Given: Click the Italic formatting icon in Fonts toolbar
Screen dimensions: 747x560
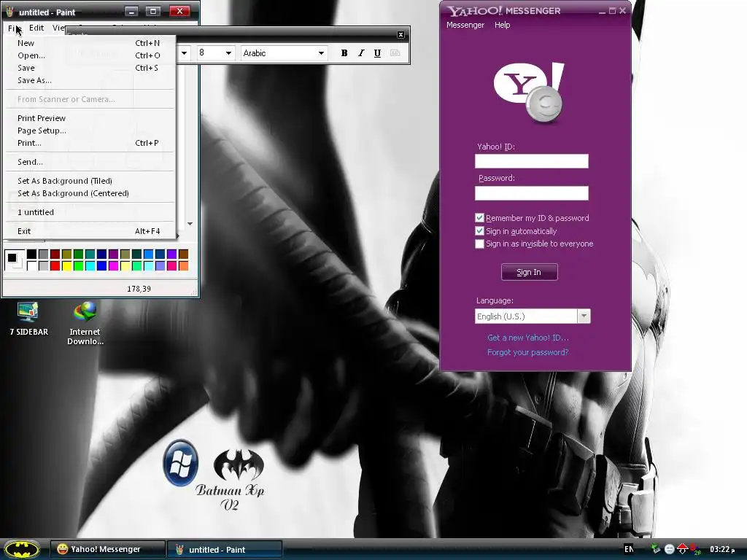Looking at the screenshot, I should pyautogui.click(x=361, y=52).
